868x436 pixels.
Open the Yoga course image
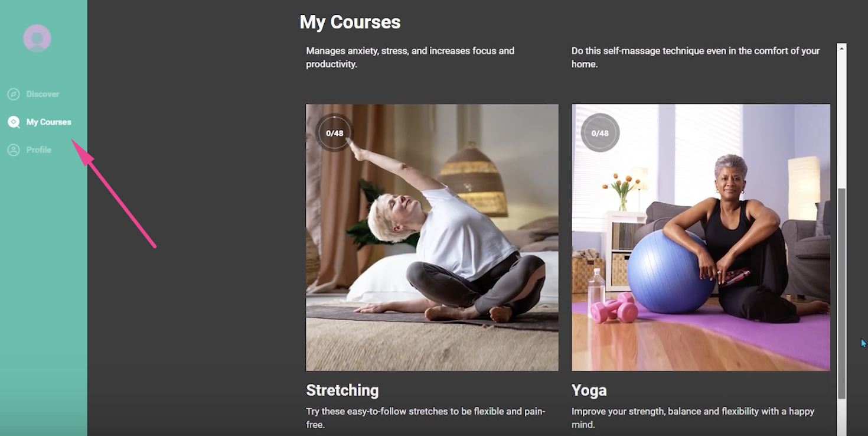click(701, 237)
